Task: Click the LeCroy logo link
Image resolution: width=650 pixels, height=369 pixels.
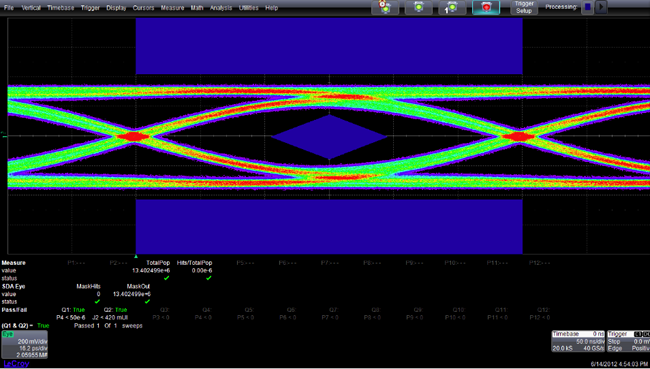Action: click(x=17, y=364)
